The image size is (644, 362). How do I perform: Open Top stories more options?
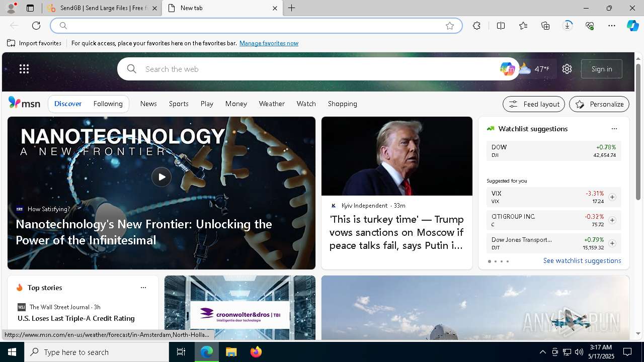pos(143,288)
